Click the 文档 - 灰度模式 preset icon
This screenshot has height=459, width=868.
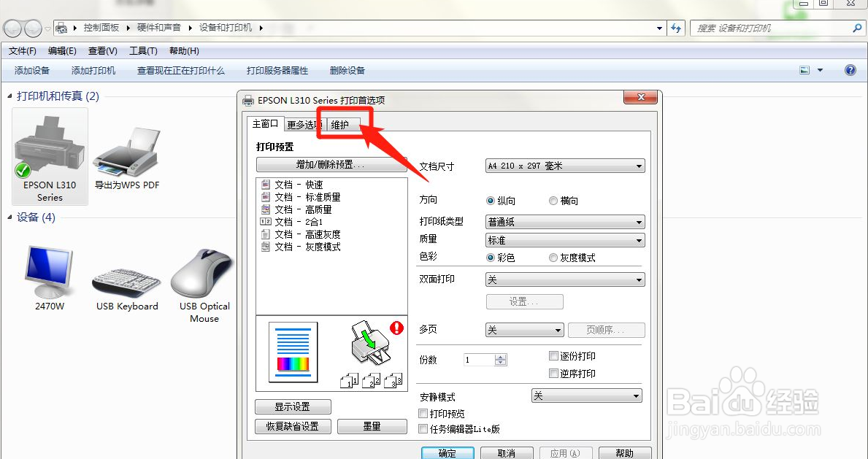click(x=266, y=247)
